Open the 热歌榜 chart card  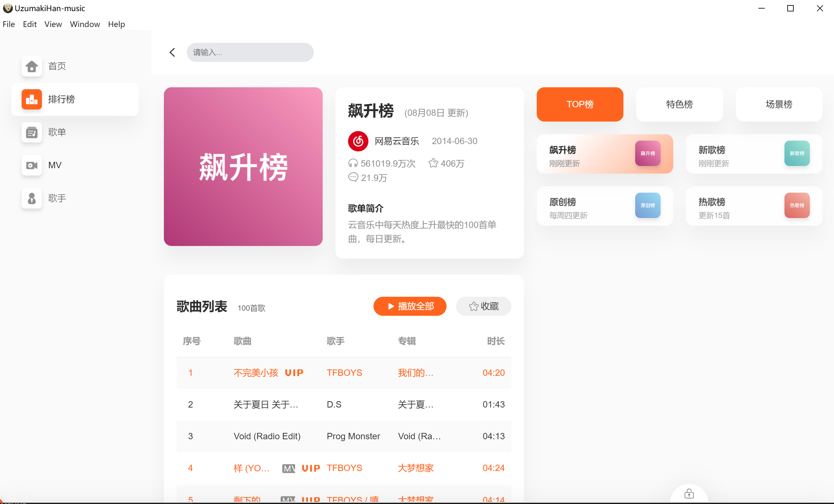coord(753,206)
